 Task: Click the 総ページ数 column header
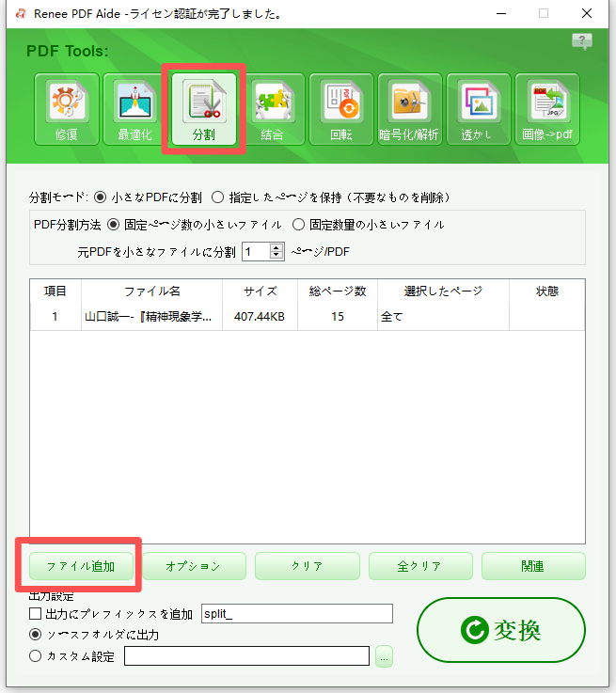point(338,291)
